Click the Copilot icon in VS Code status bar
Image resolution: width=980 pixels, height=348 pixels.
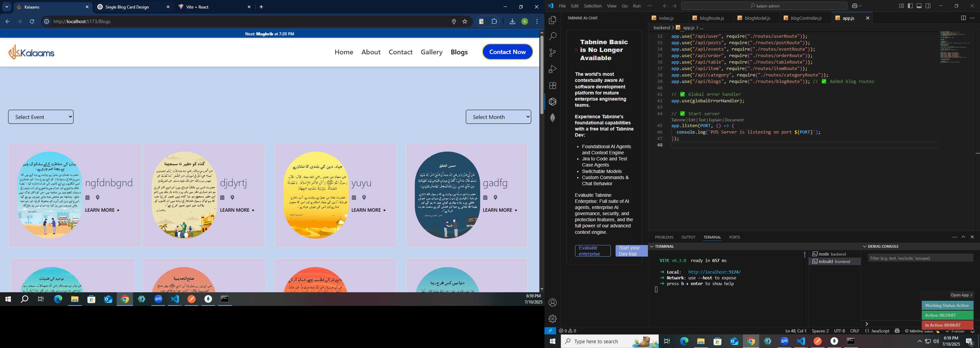click(897, 331)
